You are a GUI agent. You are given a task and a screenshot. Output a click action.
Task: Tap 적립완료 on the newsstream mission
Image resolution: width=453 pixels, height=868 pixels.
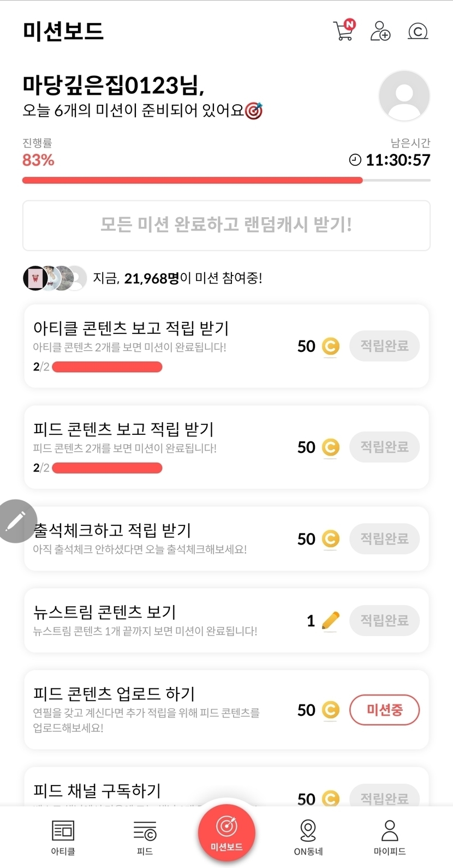384,620
